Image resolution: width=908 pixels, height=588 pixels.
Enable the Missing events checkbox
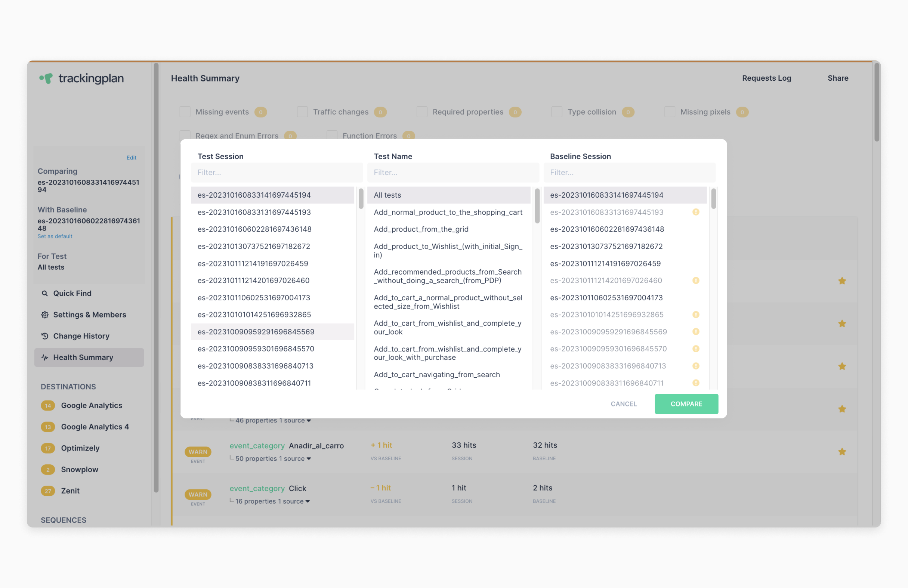pyautogui.click(x=185, y=112)
